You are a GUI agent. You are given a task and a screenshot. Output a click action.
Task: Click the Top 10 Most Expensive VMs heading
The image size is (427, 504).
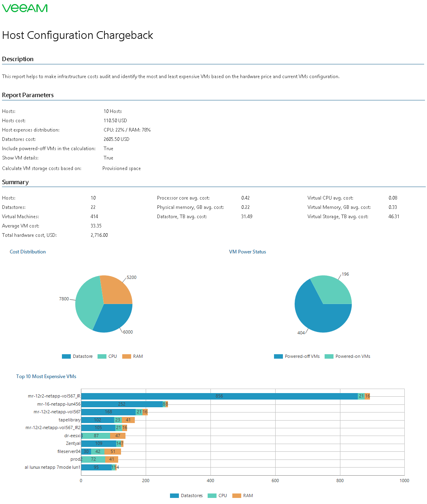click(x=46, y=376)
